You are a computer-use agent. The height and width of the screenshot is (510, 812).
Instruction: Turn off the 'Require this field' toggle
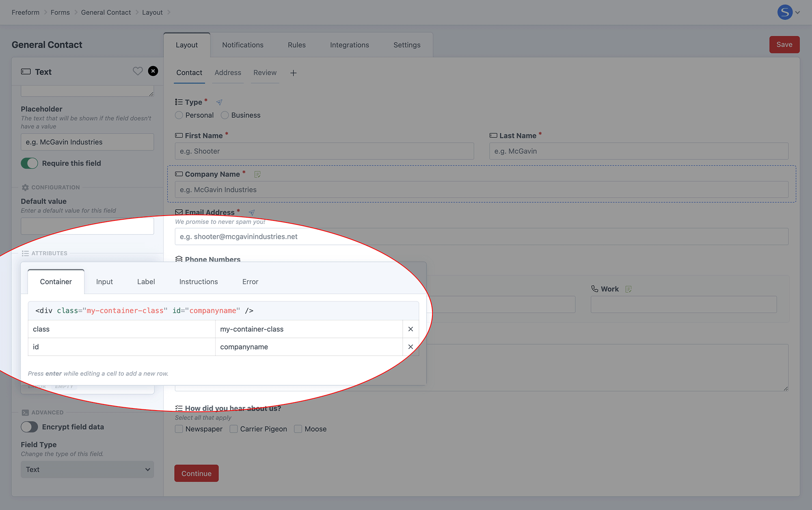point(29,163)
